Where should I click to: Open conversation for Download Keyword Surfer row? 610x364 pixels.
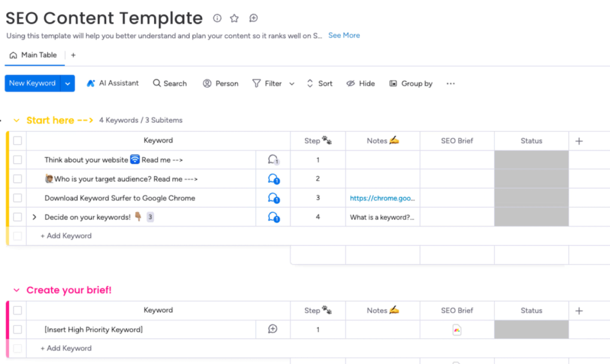click(x=273, y=198)
